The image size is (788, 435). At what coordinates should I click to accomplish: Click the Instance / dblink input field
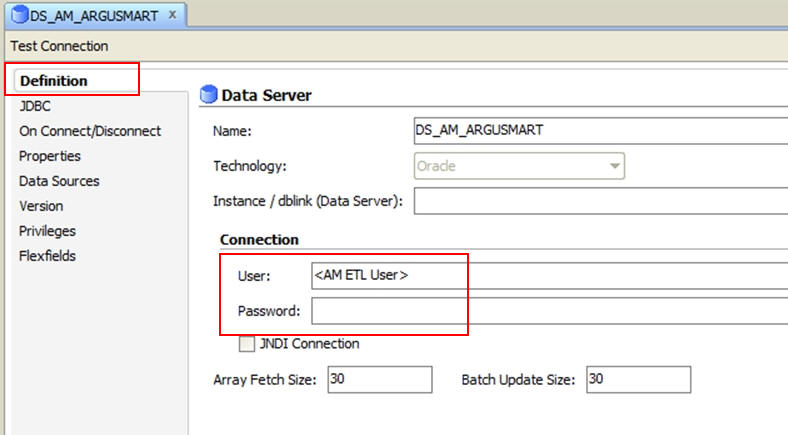click(601, 201)
